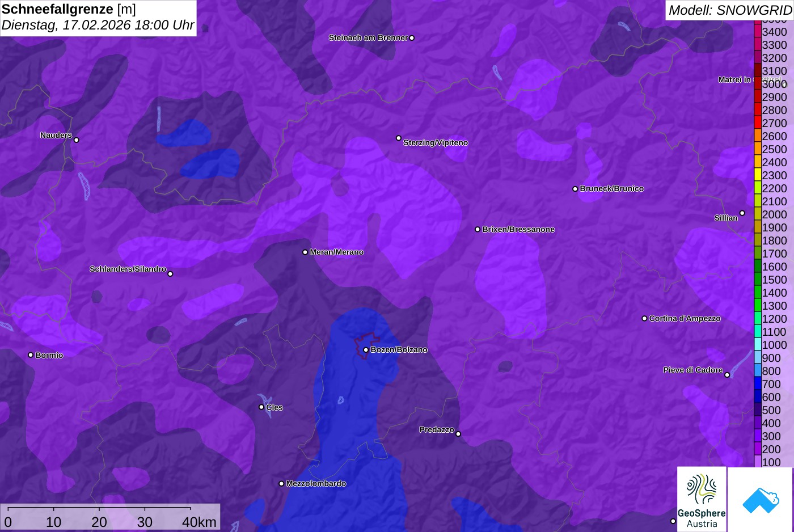This screenshot has height=532, width=794.
Task: Click the Schlanders/Silandro marker dot
Action: coord(170,274)
